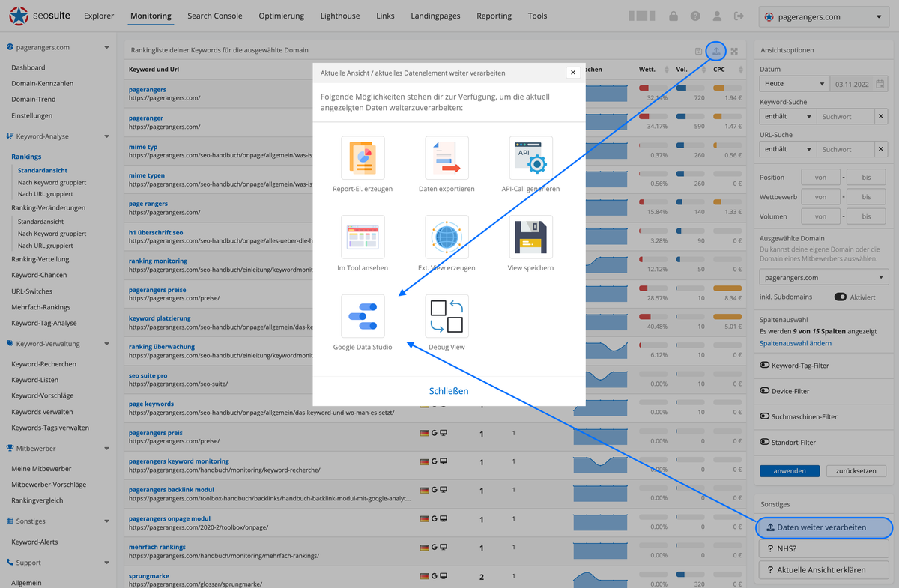Open Keyword-Alerts in sidebar
This screenshot has height=588, width=899.
coord(34,542)
